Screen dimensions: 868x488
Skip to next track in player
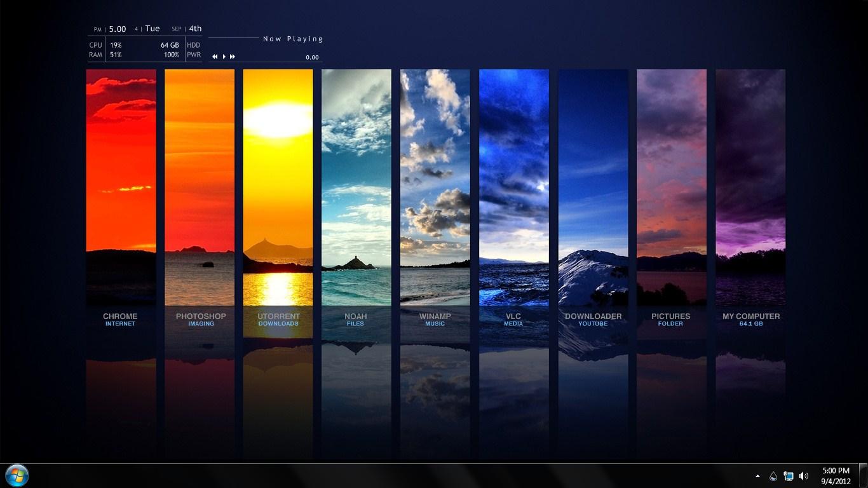[x=233, y=57]
